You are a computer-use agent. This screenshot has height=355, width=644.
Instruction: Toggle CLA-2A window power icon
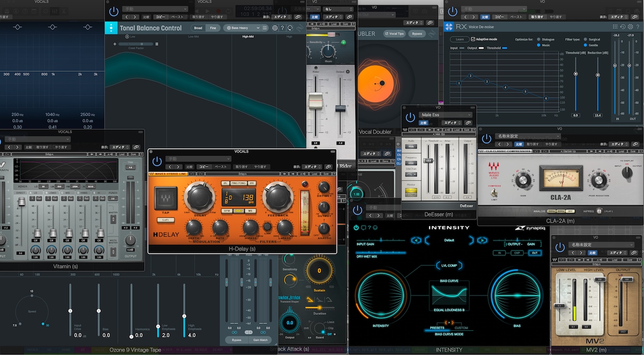(x=487, y=139)
